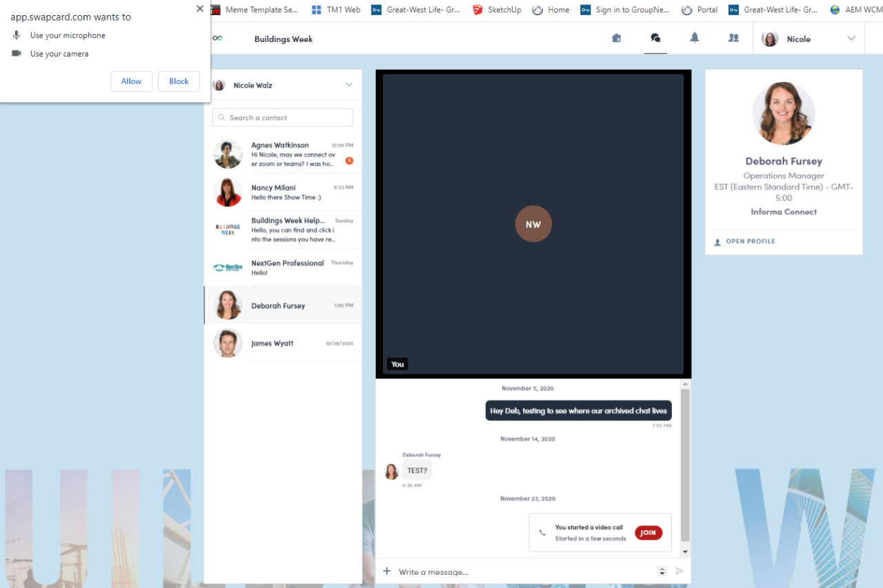Click the 'Hey Deb, testing' message bubble
The image size is (883, 588).
578,411
